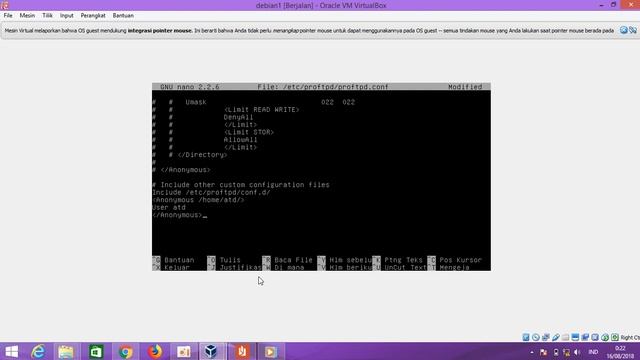Click the ^U UnCut Text shortcut label
Image resolution: width=640 pixels, height=360 pixels.
click(400, 267)
